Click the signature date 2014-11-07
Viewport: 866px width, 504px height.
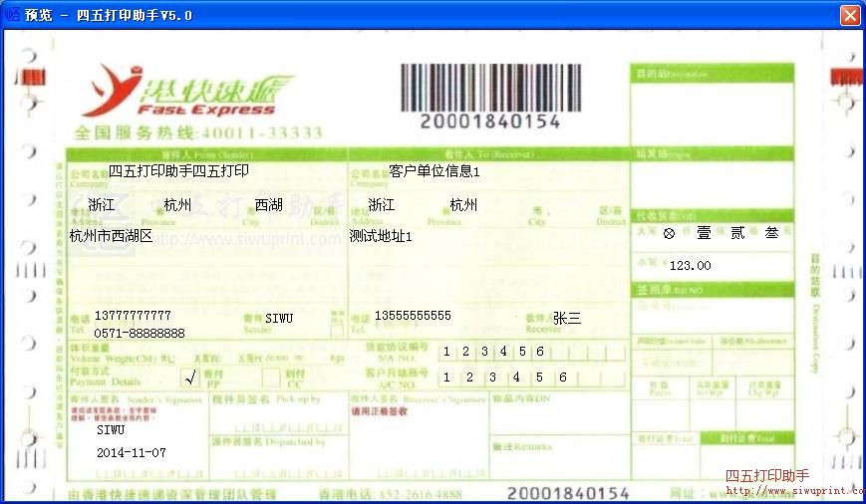(132, 452)
